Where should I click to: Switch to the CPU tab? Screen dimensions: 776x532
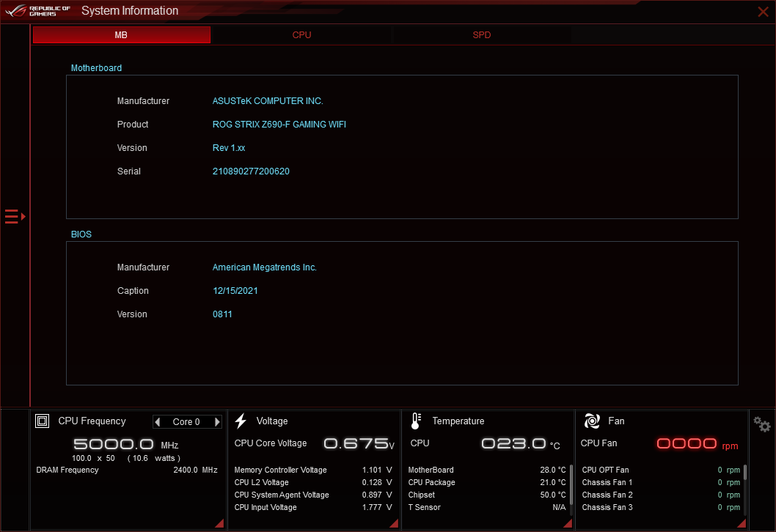(301, 34)
